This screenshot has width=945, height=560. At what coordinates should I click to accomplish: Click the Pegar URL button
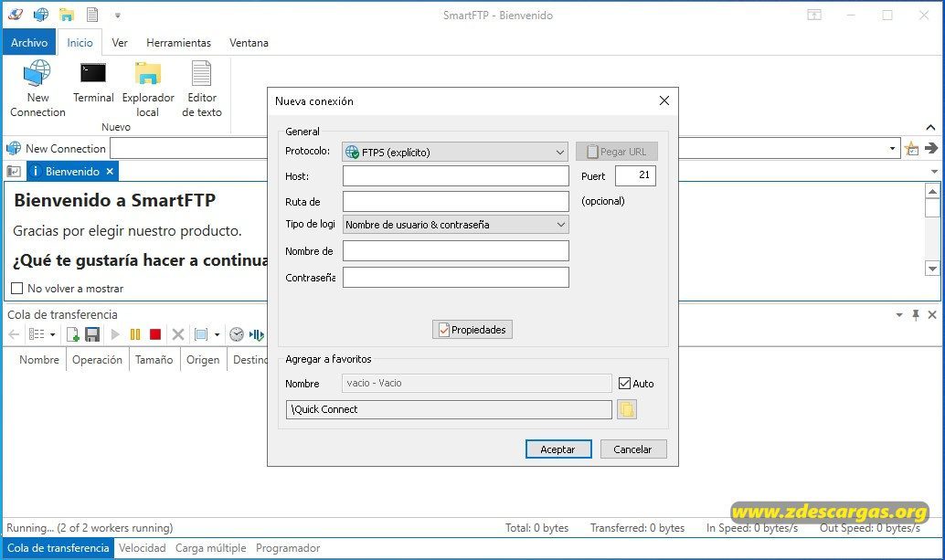click(617, 152)
